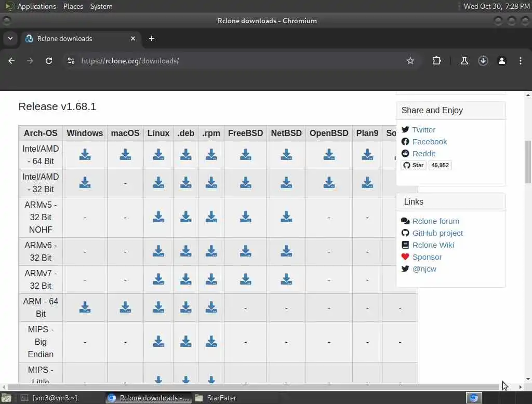Image resolution: width=532 pixels, height=404 pixels.
Task: Open the @njcw Twitter link
Action: click(x=424, y=268)
